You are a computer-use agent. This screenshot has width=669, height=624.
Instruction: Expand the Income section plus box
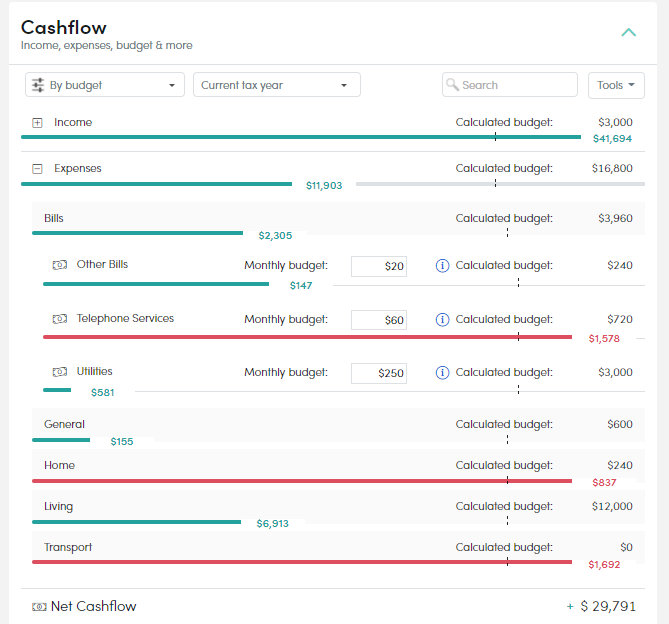tap(37, 123)
